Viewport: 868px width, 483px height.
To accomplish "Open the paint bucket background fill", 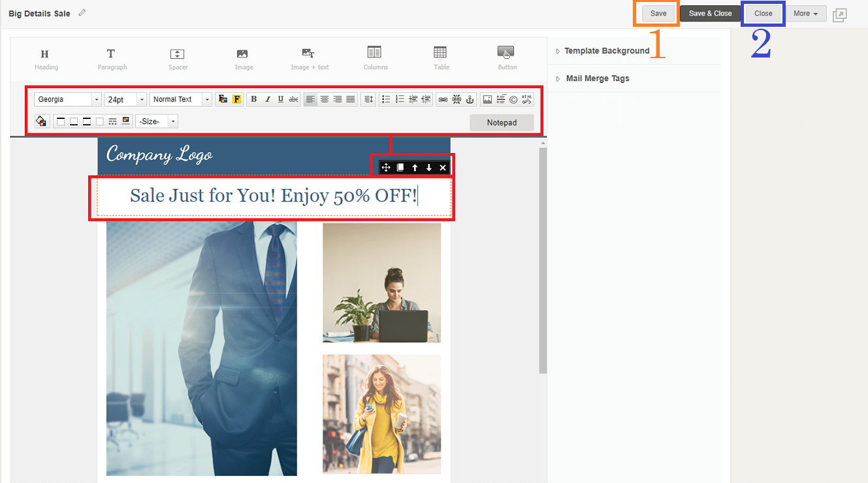I will pos(42,121).
